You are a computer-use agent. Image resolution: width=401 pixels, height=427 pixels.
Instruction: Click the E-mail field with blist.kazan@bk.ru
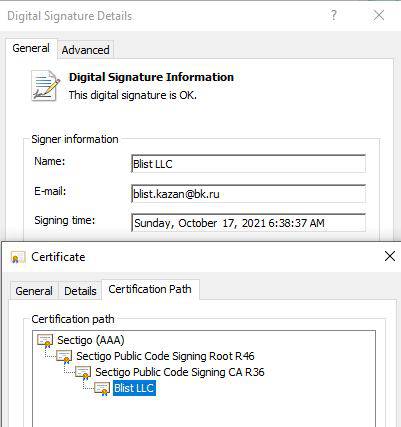(248, 194)
